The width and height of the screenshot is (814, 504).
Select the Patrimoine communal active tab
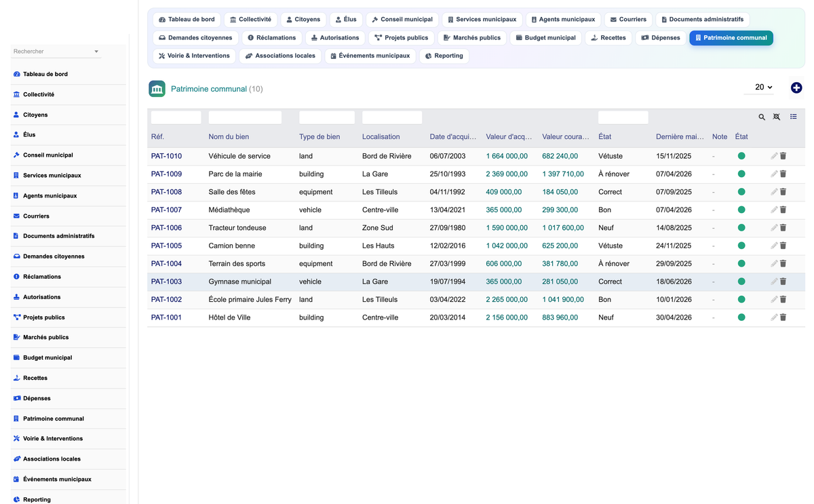click(x=731, y=38)
